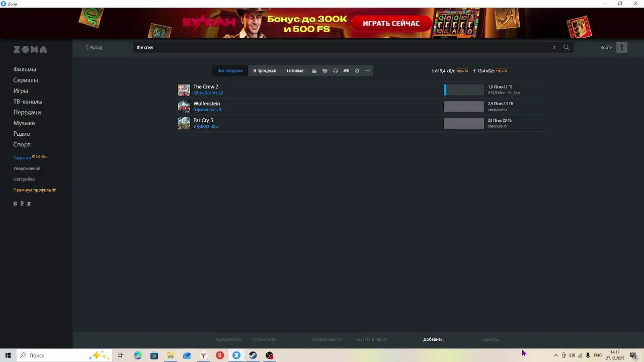The width and height of the screenshot is (644, 362).
Task: Open Microsoft Edge from the taskbar
Action: [137, 355]
